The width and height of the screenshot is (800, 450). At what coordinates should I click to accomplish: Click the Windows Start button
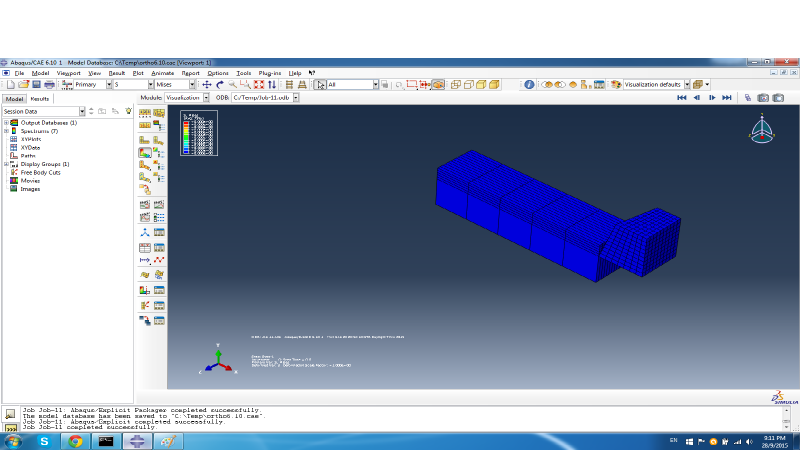pyautogui.click(x=13, y=441)
